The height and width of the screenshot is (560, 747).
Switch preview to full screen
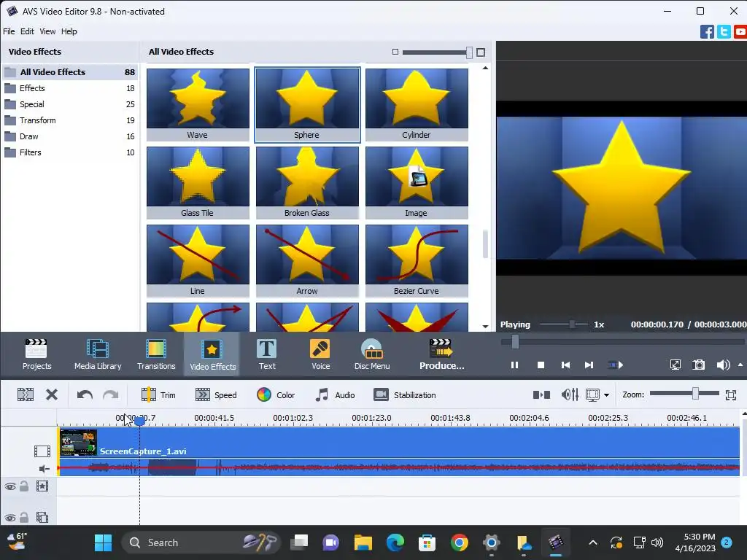[x=675, y=365]
